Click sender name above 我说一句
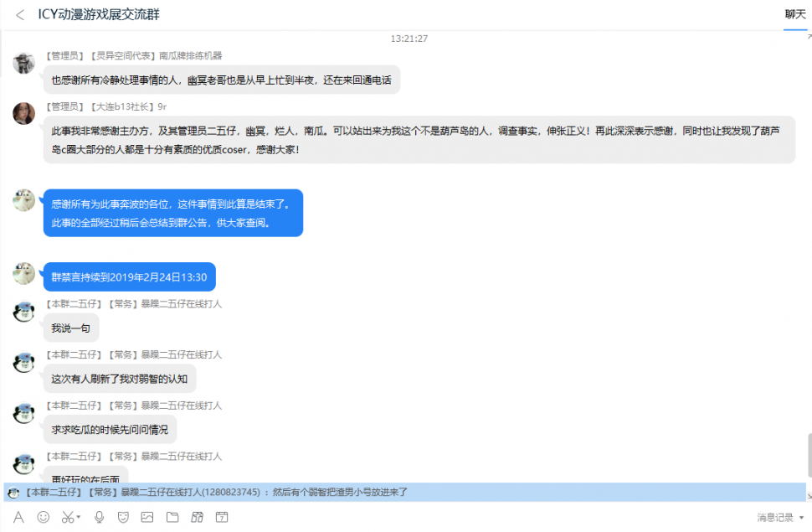Image resolution: width=812 pixels, height=532 pixels. (134, 304)
